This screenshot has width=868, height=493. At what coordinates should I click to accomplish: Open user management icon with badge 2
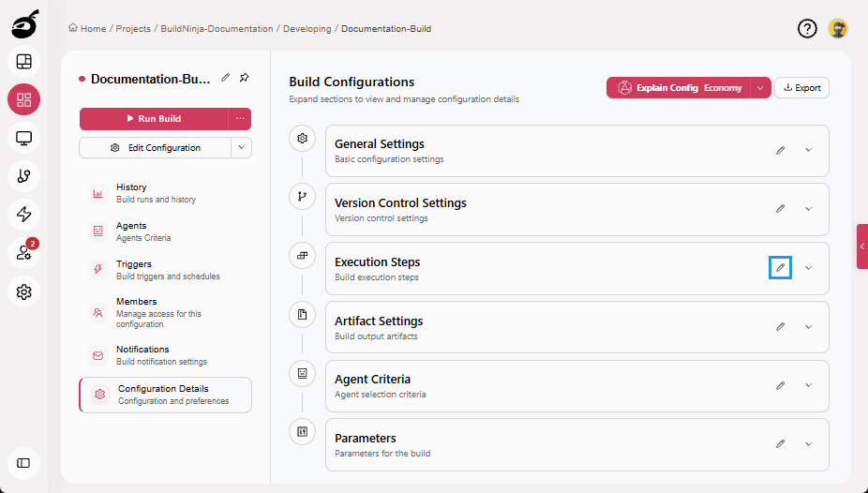23,253
